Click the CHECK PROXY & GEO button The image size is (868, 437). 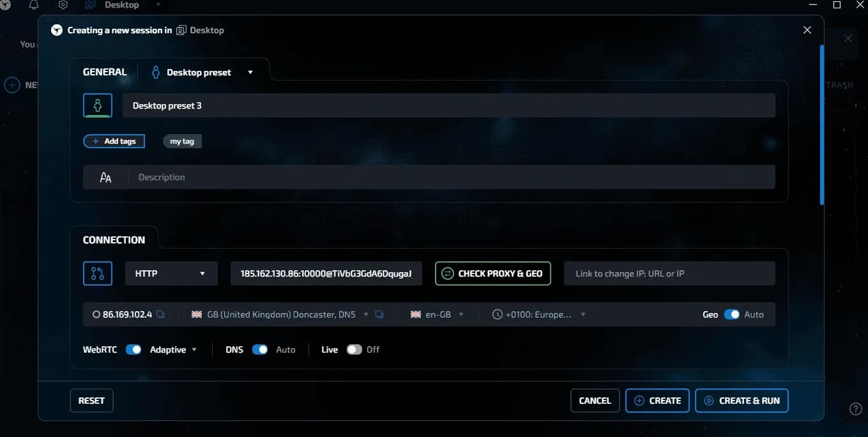[492, 273]
